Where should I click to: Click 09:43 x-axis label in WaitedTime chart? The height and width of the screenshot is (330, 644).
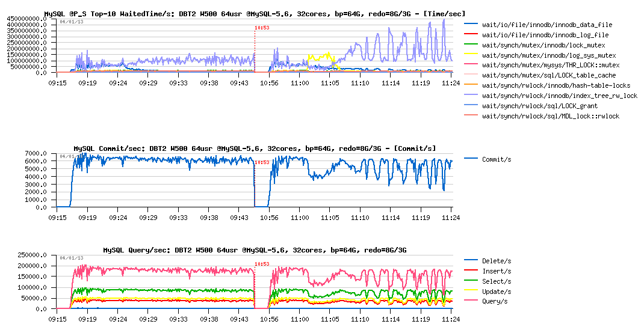[239, 83]
